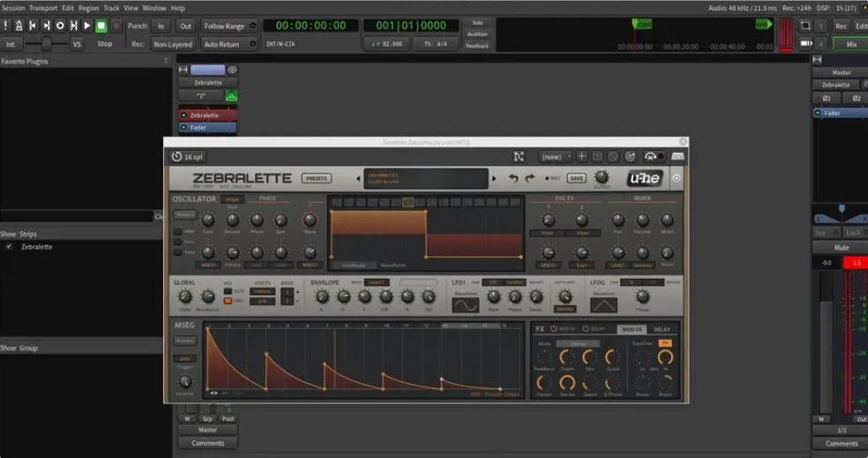Click the Mute button on master strip

pyautogui.click(x=842, y=248)
